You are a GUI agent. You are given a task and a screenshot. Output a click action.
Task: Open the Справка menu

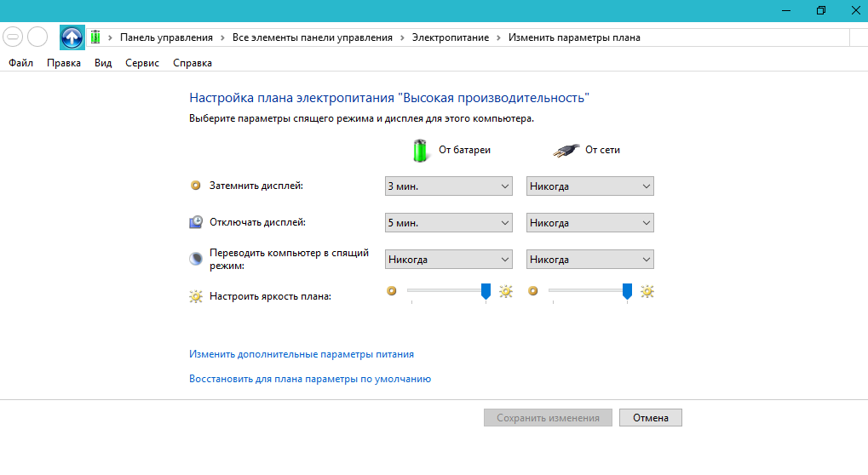pyautogui.click(x=193, y=63)
